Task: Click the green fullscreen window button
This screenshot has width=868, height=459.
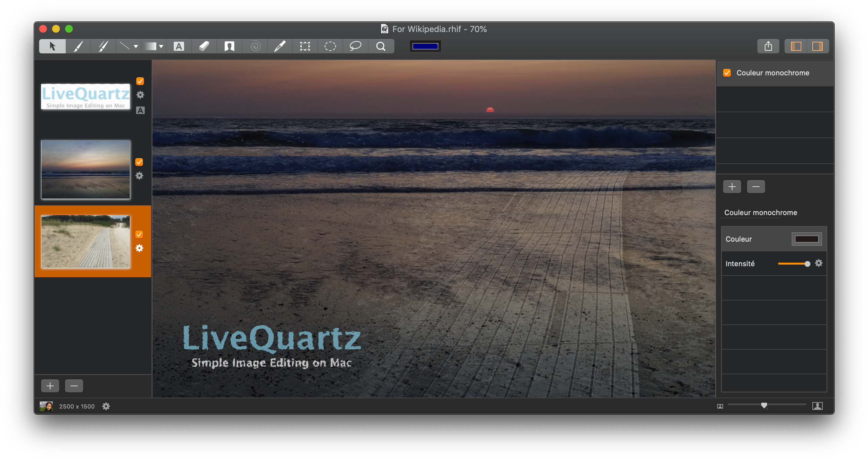Action: tap(69, 29)
